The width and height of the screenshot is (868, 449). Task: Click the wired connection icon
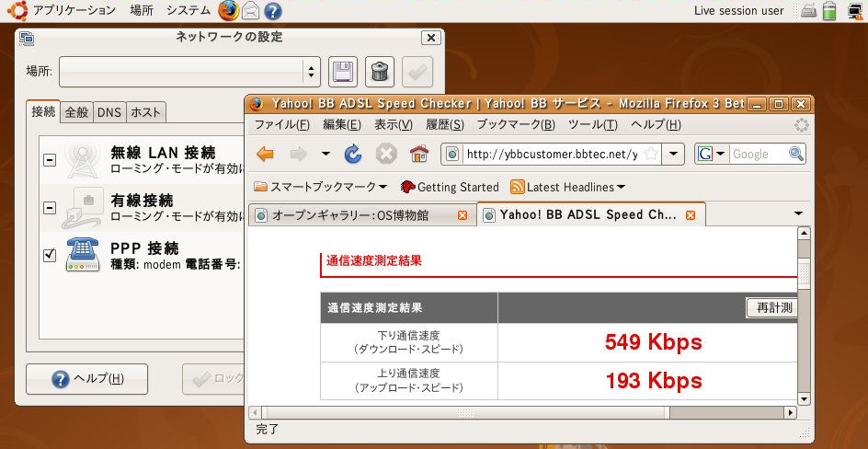[82, 208]
